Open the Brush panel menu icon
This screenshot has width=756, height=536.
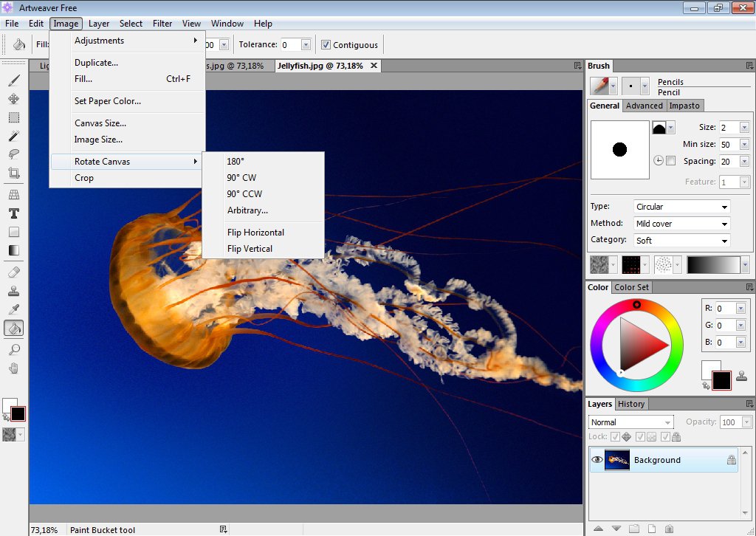[x=748, y=66]
